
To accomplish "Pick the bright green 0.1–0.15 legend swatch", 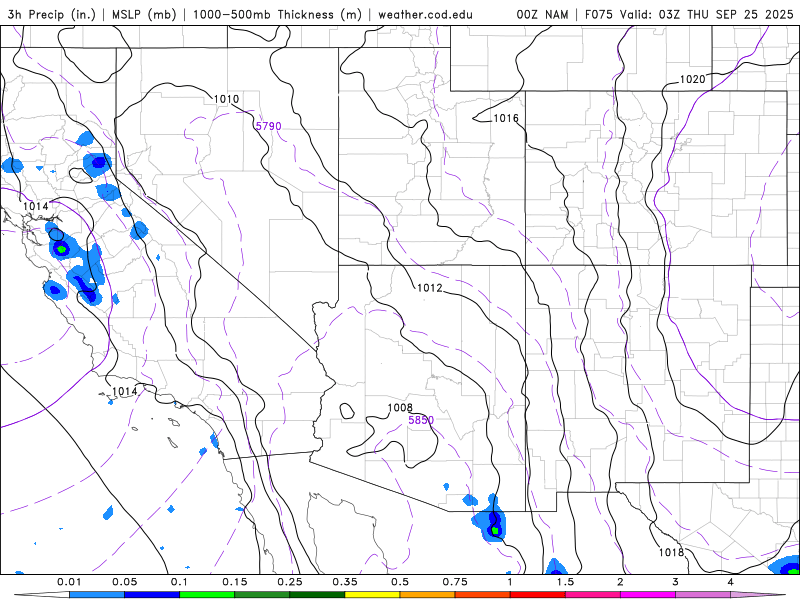I will pos(207,594).
